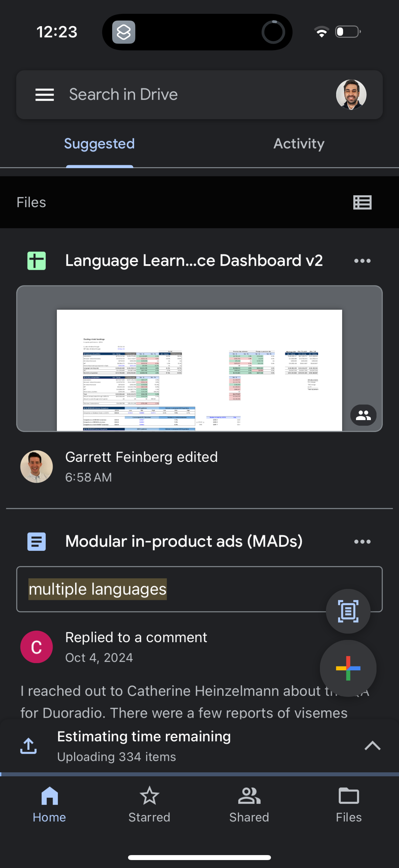Tap the pink C commenter avatar
399x868 pixels.
pos(36,647)
